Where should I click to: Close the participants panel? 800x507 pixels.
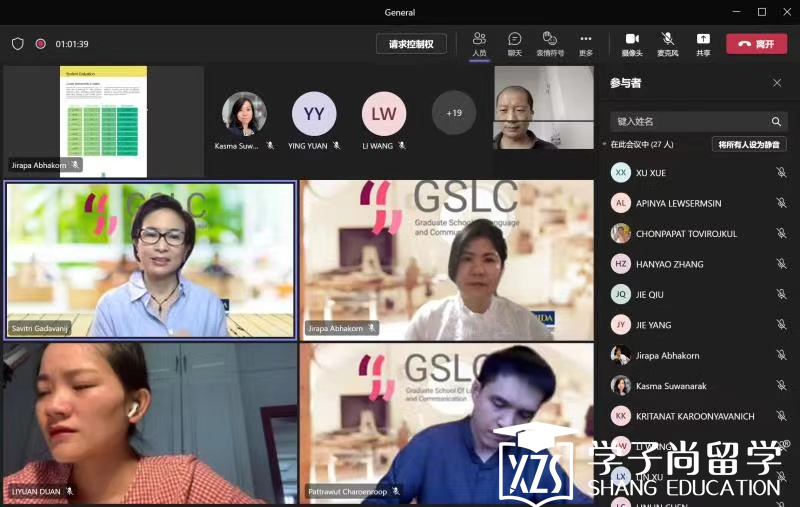[x=777, y=83]
